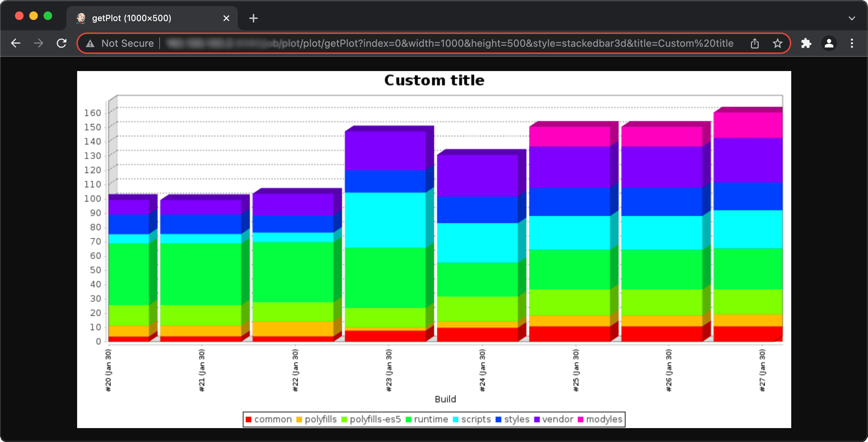Click the #24 (Jan 30) axis label
Viewport: 868px width, 442px height.
(482, 371)
